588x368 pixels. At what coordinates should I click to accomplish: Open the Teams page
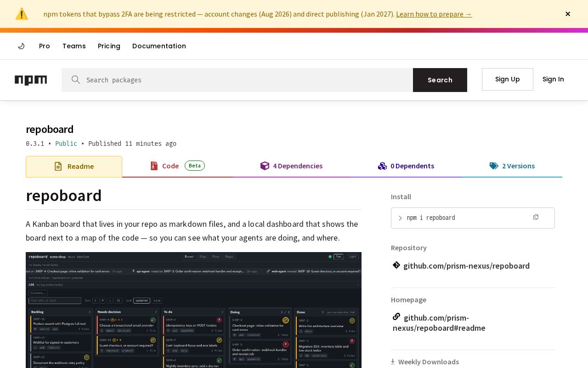(x=74, y=46)
